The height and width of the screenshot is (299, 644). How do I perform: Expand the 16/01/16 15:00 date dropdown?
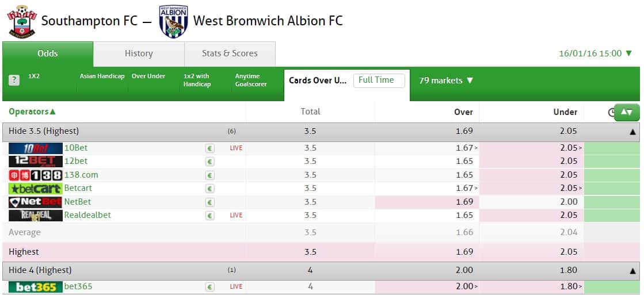pyautogui.click(x=596, y=53)
